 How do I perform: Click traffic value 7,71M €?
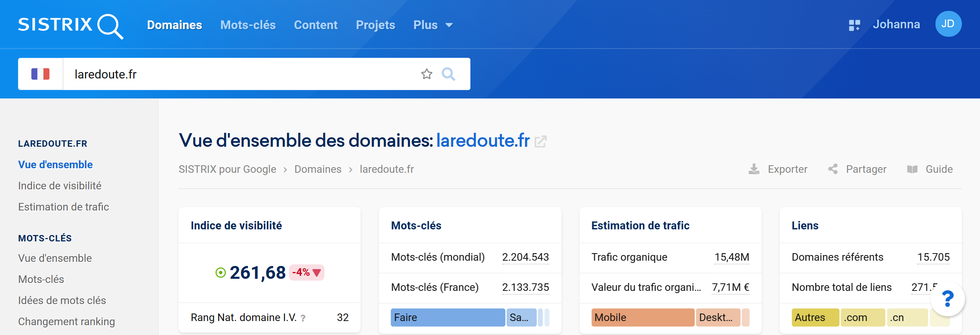tap(730, 287)
